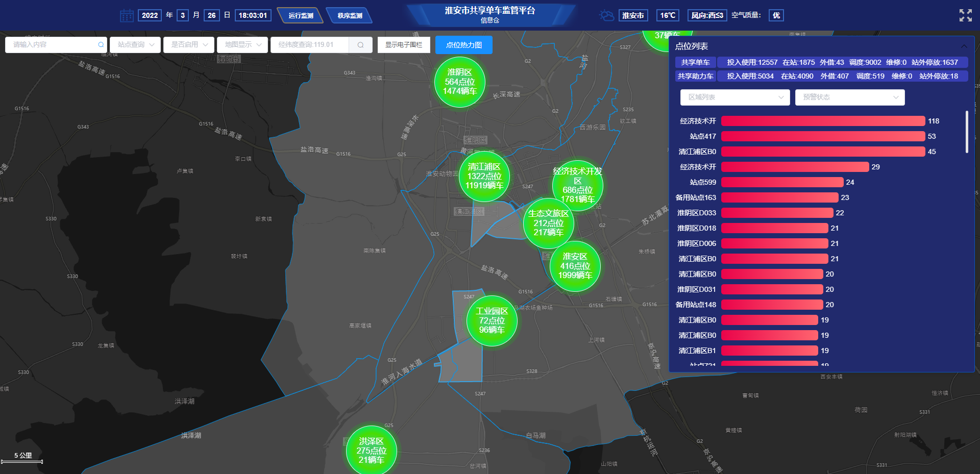The width and height of the screenshot is (980, 474).
Task: Click 在站:4090 in the e-bike stats
Action: (x=797, y=76)
